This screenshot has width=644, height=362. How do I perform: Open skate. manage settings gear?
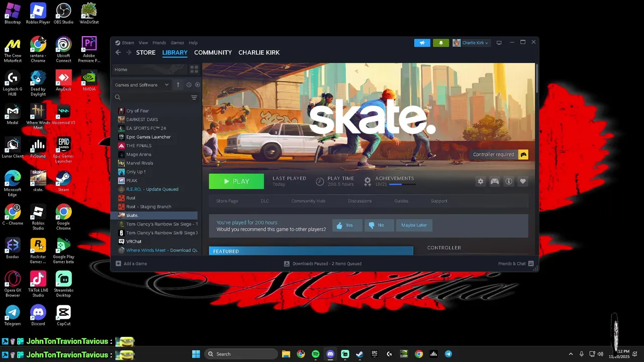click(x=480, y=182)
